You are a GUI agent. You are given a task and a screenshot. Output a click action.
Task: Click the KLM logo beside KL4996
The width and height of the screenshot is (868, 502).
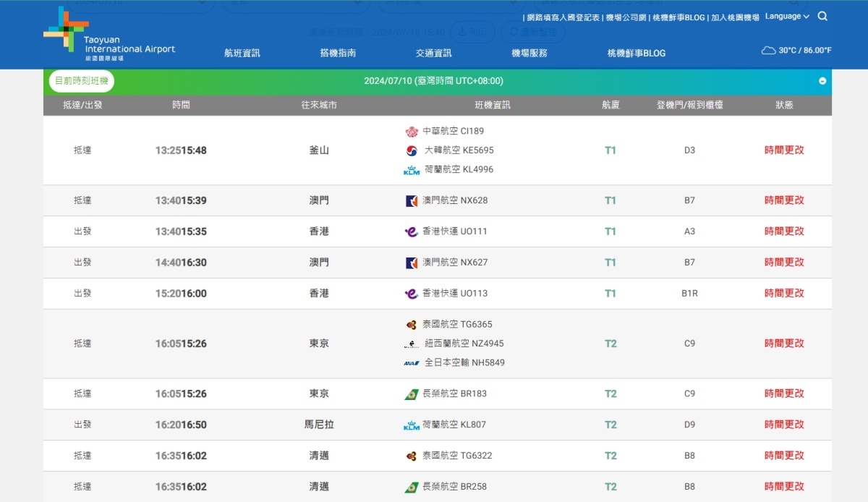[x=412, y=170]
